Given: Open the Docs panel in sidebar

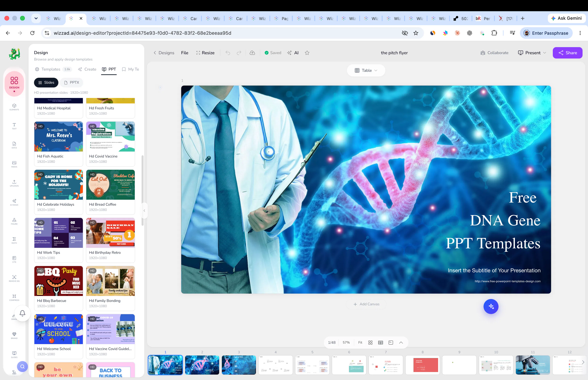Looking at the screenshot, I should point(14,145).
